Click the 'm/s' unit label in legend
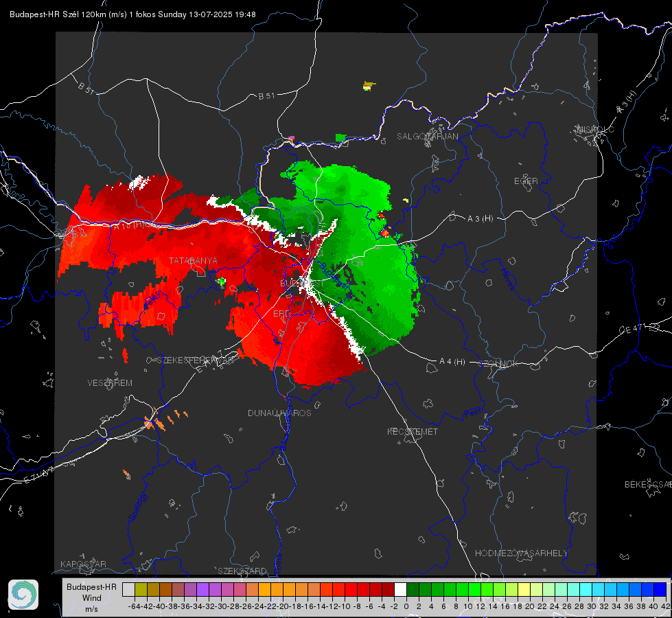 tap(92, 608)
